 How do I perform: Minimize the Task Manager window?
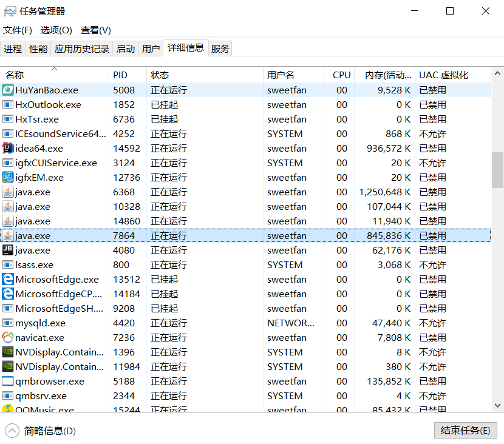(x=415, y=12)
